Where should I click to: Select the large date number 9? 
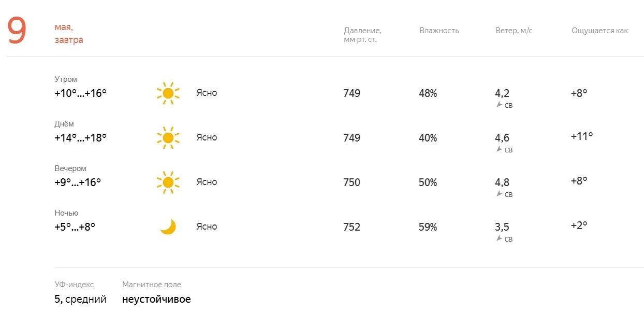pyautogui.click(x=17, y=31)
